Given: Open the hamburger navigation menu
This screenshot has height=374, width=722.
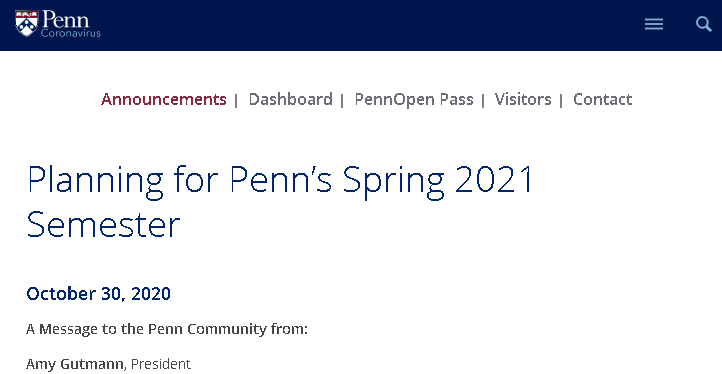Looking at the screenshot, I should [654, 24].
